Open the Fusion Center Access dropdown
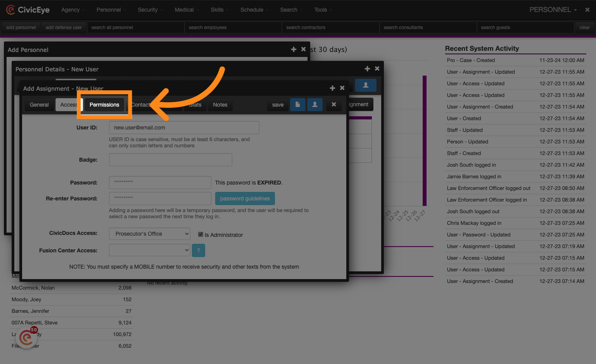596x364 pixels. pos(150,250)
